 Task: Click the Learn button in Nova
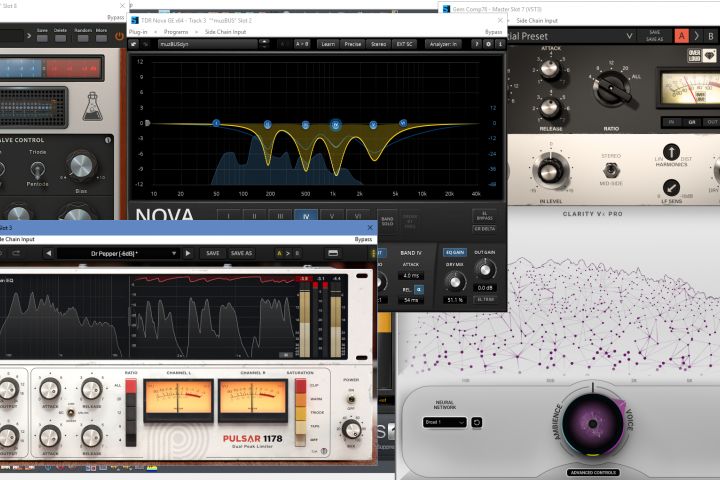328,44
